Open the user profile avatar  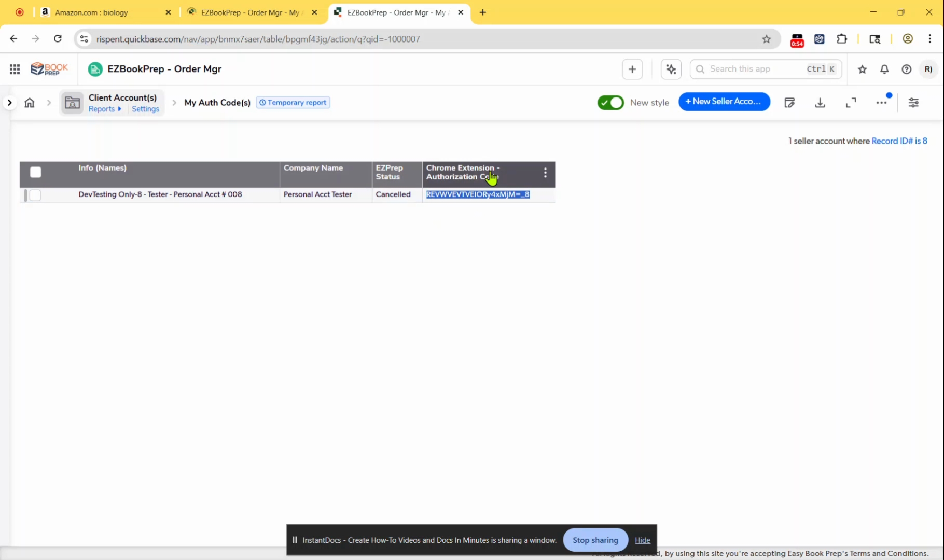coord(928,69)
